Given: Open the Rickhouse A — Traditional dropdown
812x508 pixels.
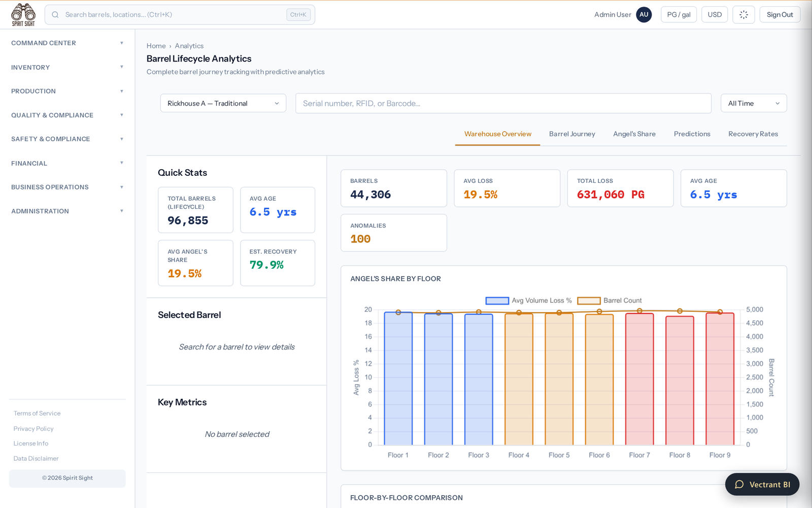Looking at the screenshot, I should tap(223, 103).
